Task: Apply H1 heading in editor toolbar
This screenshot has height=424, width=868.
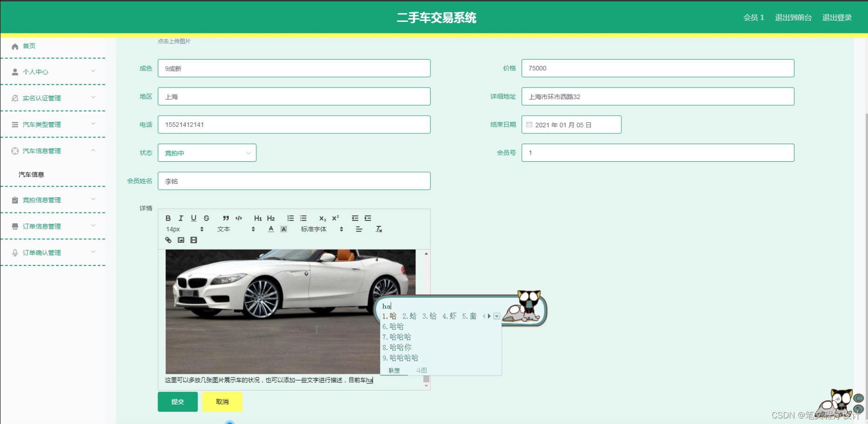Action: 258,218
